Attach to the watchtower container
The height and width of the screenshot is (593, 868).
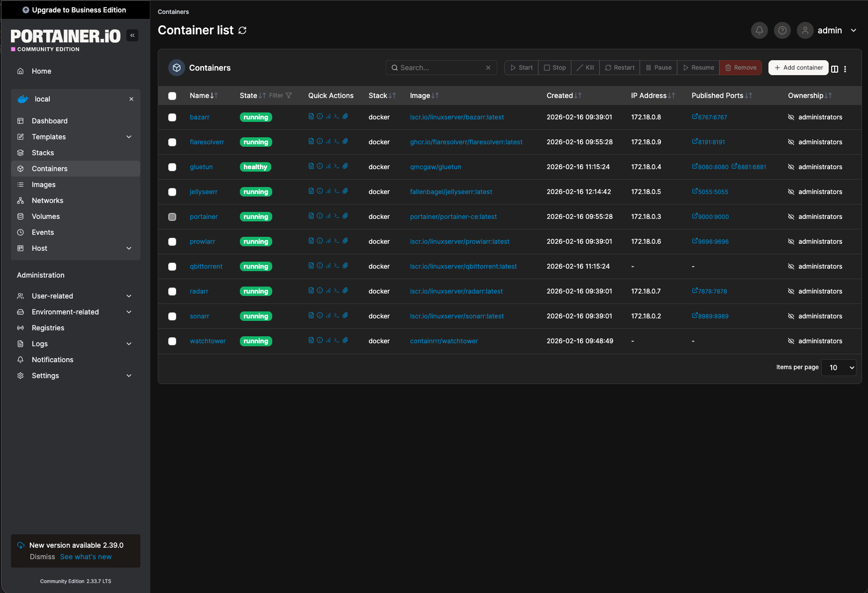(346, 340)
